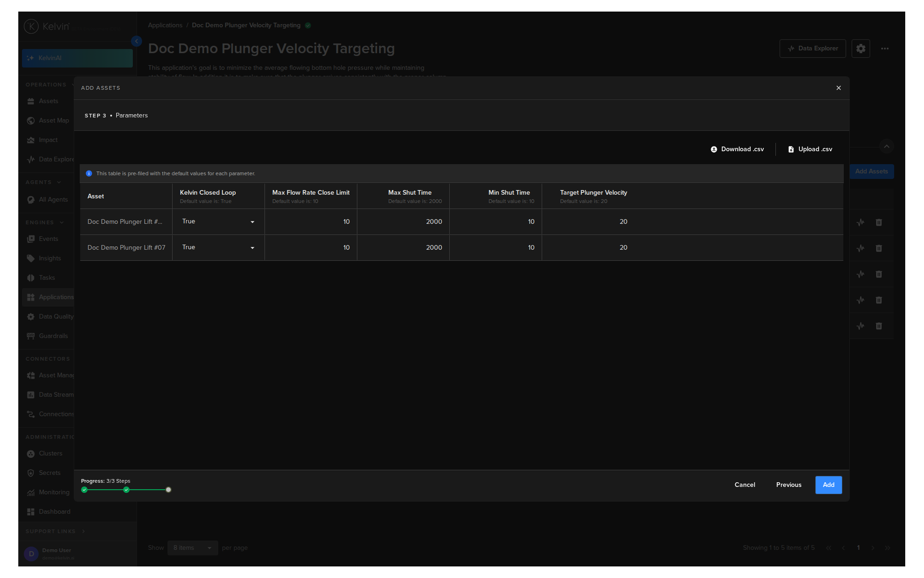Open items per page dropdown
This screenshot has width=924, height=578.
tap(192, 548)
